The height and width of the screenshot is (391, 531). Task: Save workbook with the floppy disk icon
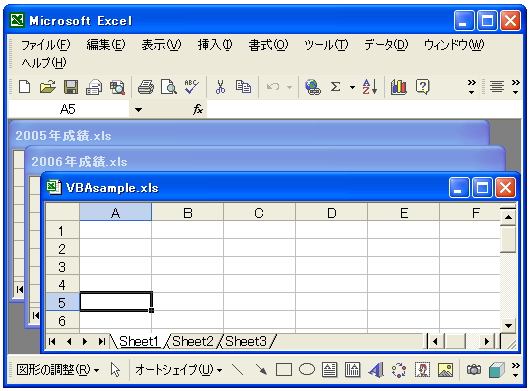coord(71,87)
